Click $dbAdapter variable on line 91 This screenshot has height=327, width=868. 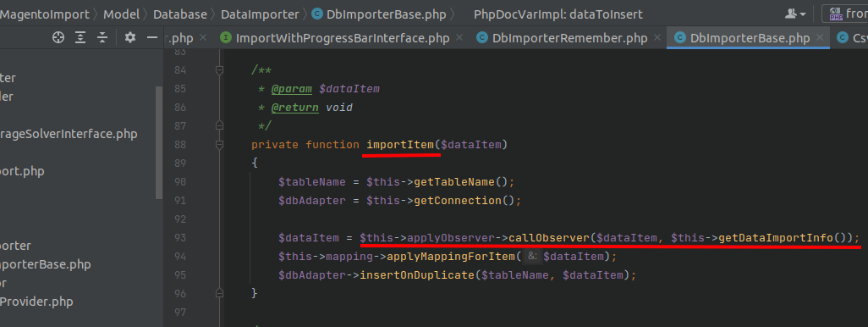(311, 201)
